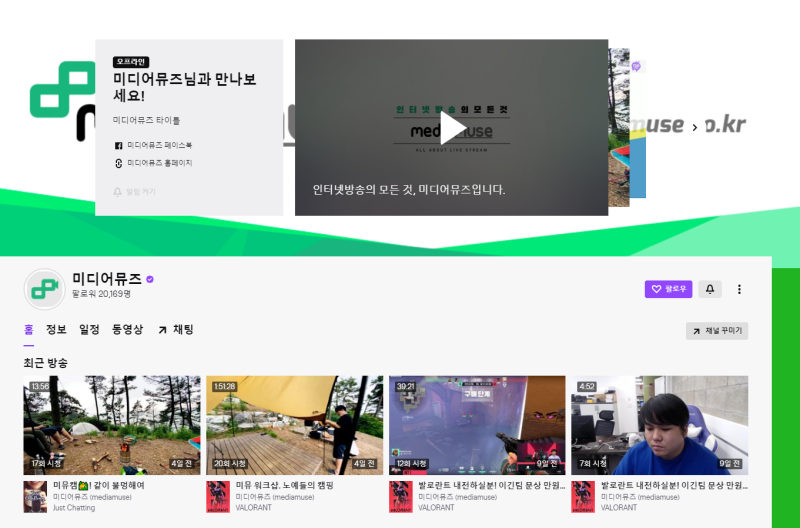Switch to the 일정 tab
This screenshot has height=528, width=800.
(x=89, y=330)
